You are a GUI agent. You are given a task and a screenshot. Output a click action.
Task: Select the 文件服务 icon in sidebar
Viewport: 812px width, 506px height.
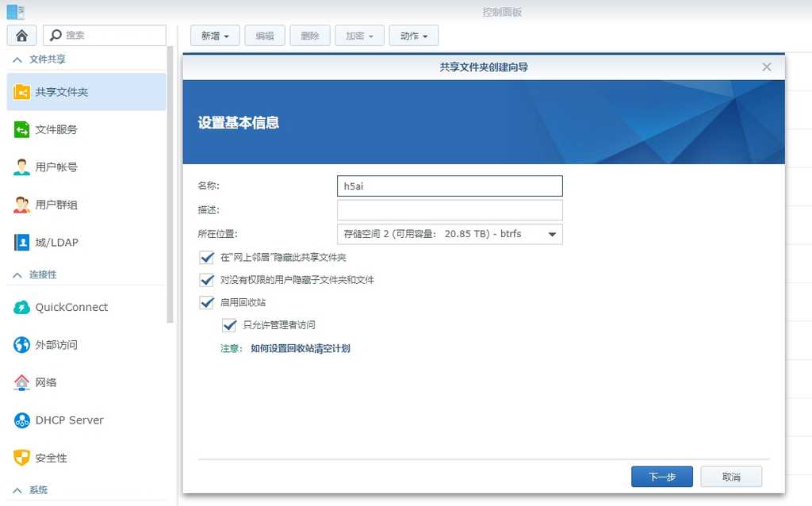(22, 129)
